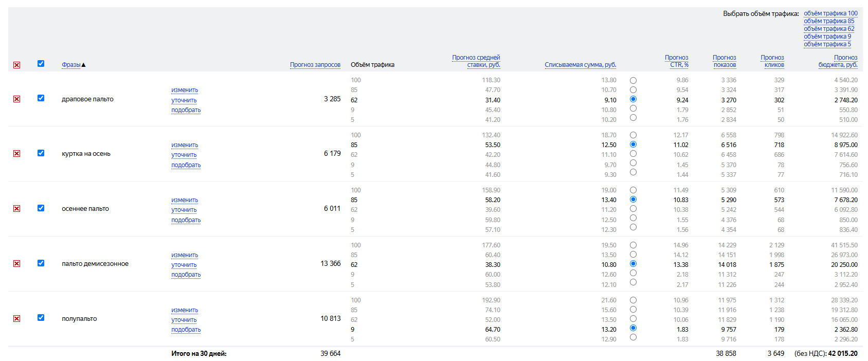The image size is (868, 361).
Task: Click the red delete icon for драповое пальто
Action: tap(16, 99)
